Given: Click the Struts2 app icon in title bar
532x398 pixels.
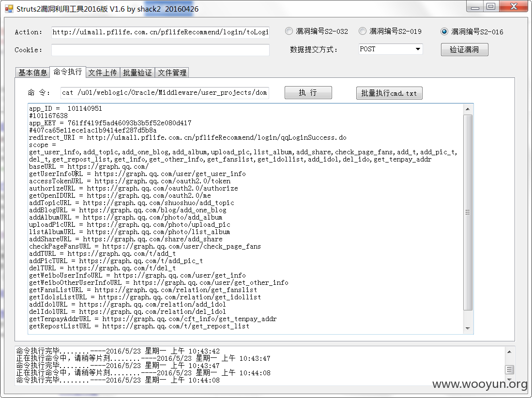Looking at the screenshot, I should 9,9.
